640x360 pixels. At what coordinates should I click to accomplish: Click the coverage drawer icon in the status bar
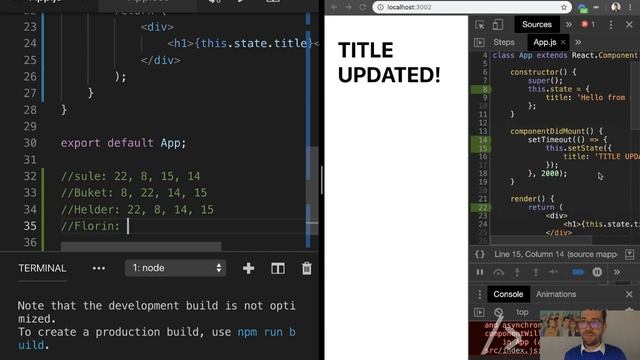629,254
